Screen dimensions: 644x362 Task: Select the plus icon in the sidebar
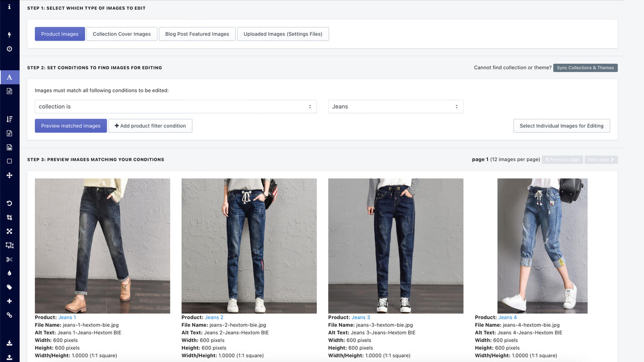(10, 301)
